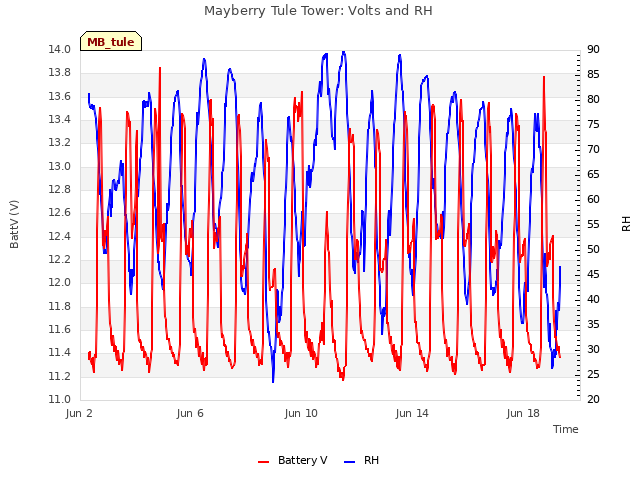Click the 55 RH axis value

point(593,224)
